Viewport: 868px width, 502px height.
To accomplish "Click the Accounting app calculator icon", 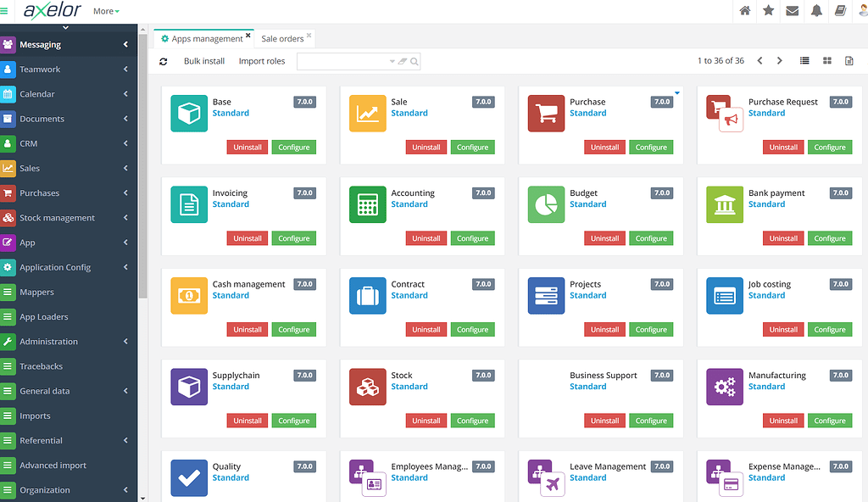I will click(367, 204).
